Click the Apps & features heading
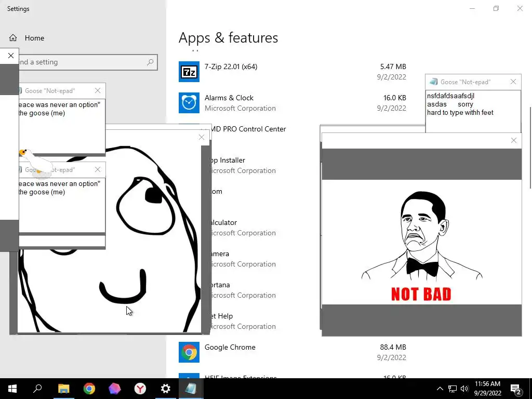This screenshot has height=399, width=532. click(229, 37)
